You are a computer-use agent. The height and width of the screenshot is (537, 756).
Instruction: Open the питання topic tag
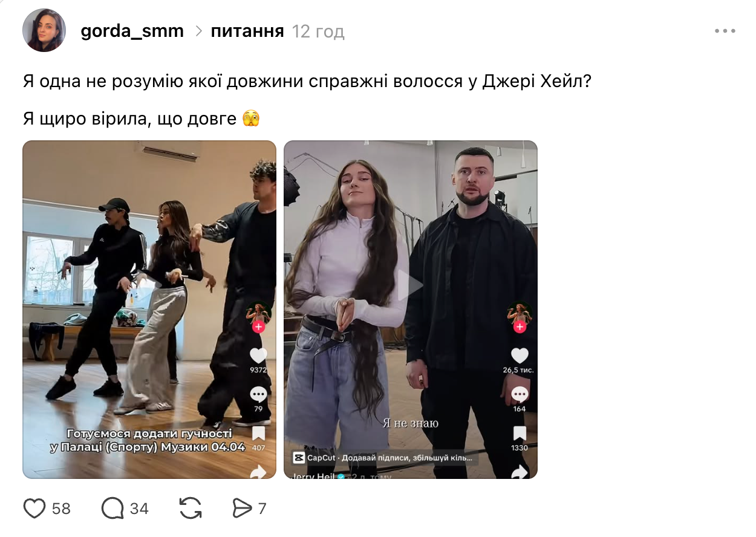247,31
